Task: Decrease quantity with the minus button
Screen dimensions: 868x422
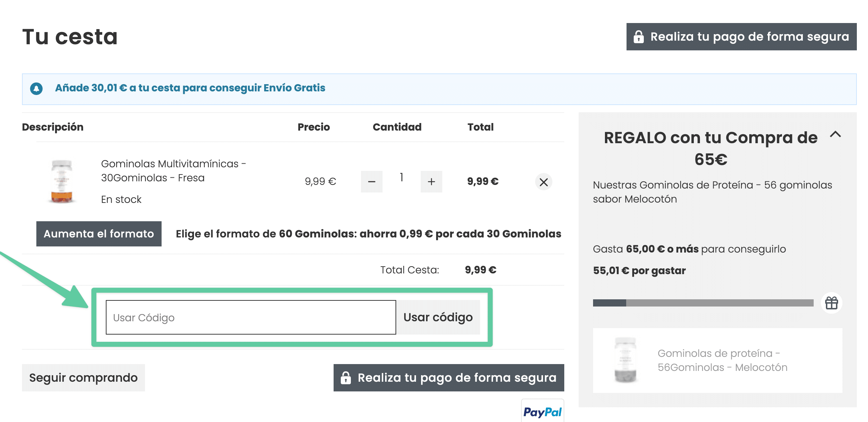Action: click(x=372, y=182)
